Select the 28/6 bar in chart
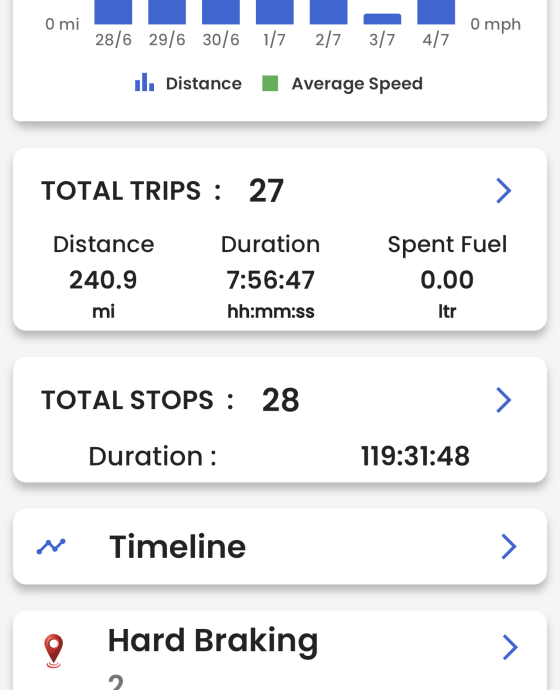 coord(113,12)
